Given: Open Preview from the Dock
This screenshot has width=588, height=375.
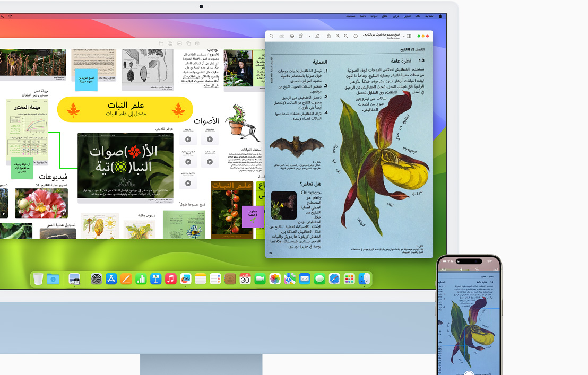Looking at the screenshot, I should coord(74,279).
